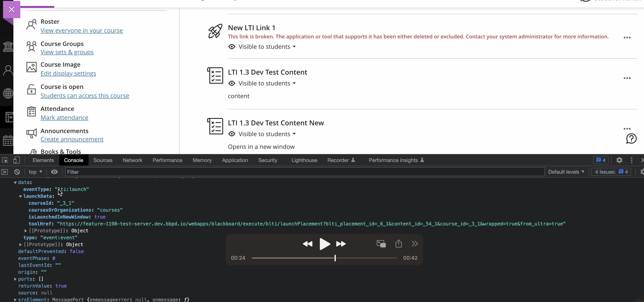Click checklist icon of LTI 1.3 Dev Test Content
This screenshot has width=644, height=302.
215,75
